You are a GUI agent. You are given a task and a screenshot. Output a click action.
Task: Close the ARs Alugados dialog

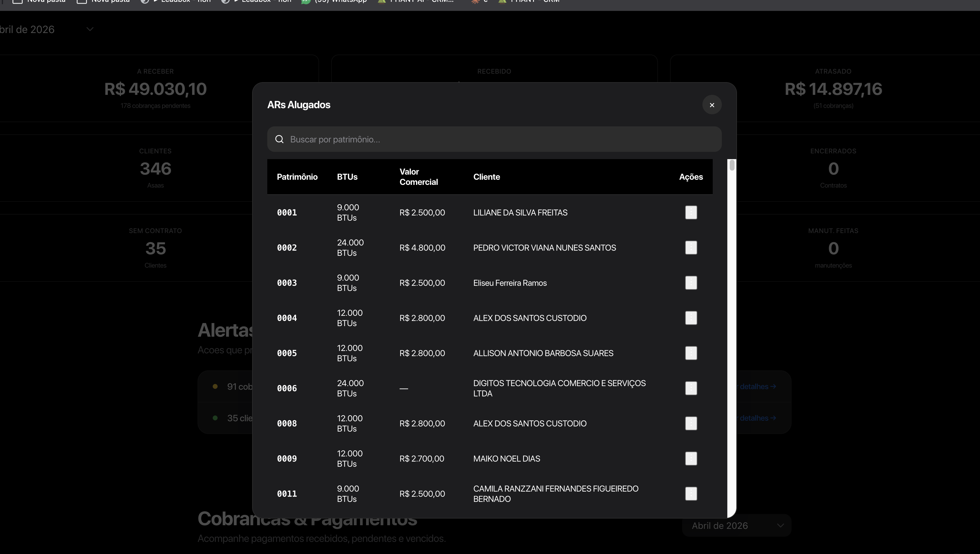click(712, 105)
